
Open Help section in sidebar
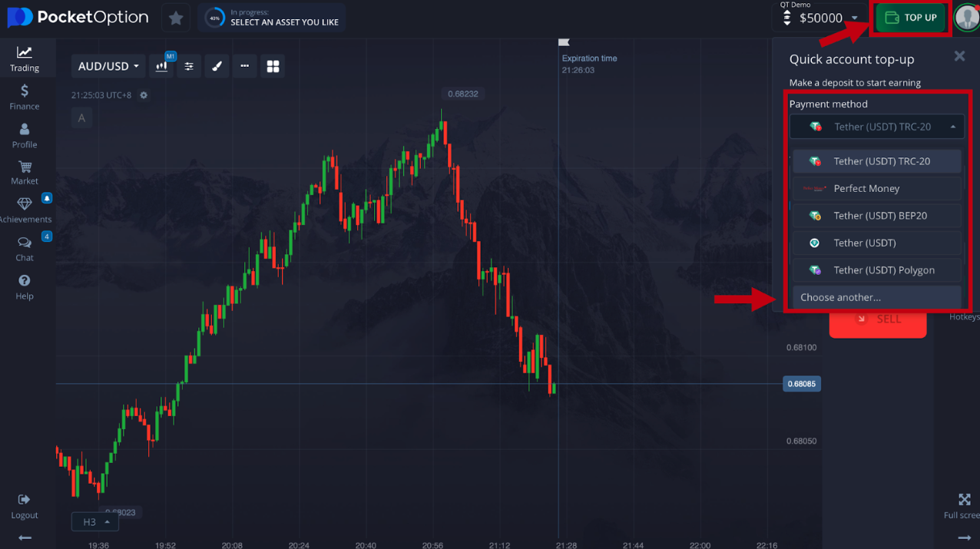25,287
